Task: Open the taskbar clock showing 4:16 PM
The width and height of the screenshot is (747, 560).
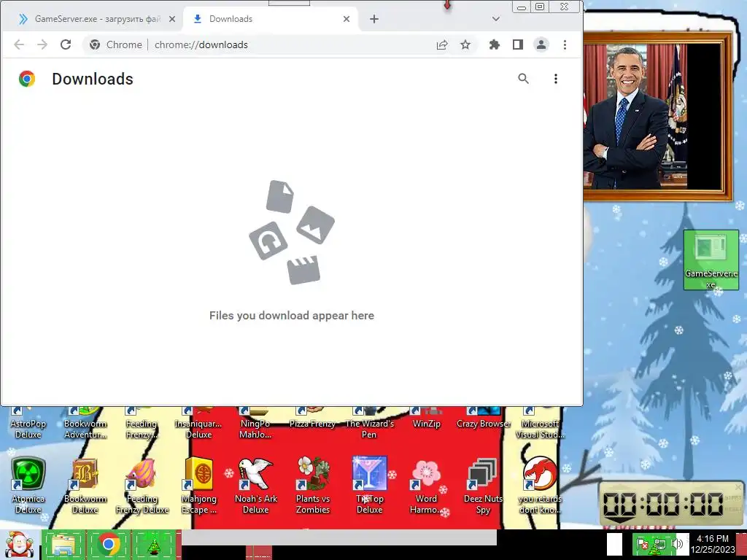Action: pos(712,544)
